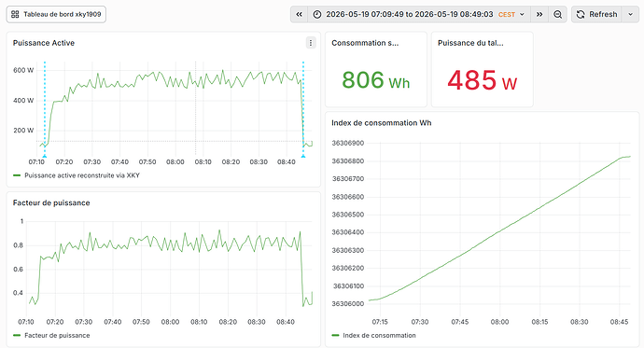Screen dimensions: 644x348
Task: Shift time range forward with double-right arrows
Action: 539,14
